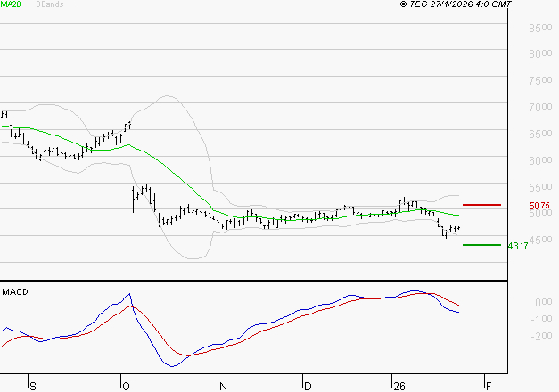The height and width of the screenshot is (392, 559).
Task: Click the MACD 000 axis label
Action: (544, 302)
